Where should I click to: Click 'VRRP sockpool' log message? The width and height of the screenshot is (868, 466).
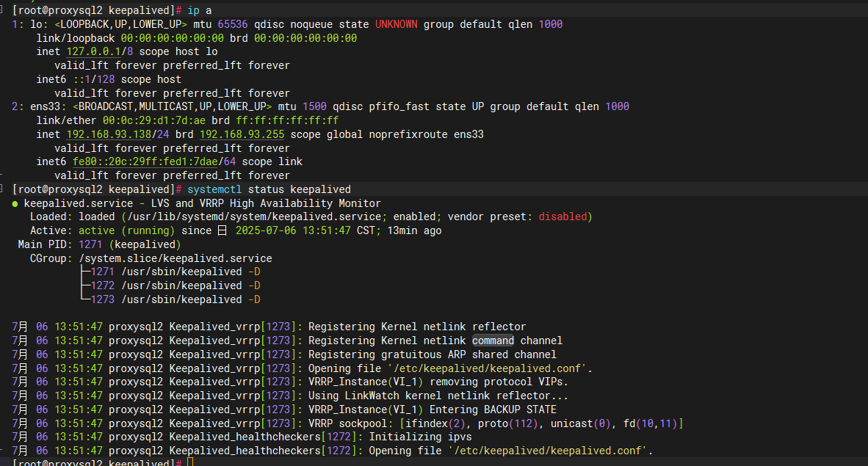point(496,423)
